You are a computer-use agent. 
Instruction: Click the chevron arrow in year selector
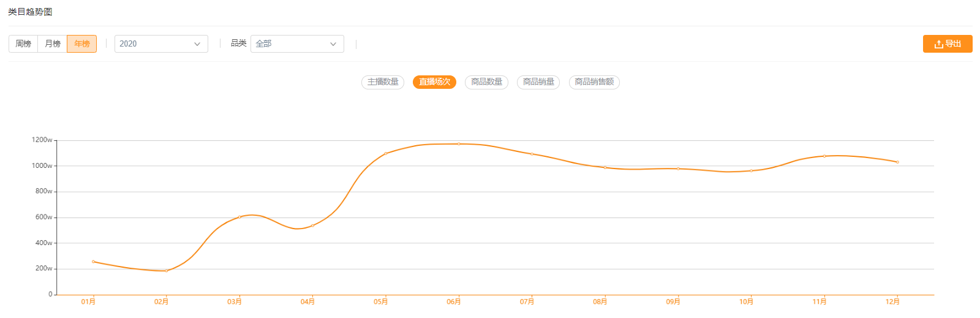[x=197, y=44]
